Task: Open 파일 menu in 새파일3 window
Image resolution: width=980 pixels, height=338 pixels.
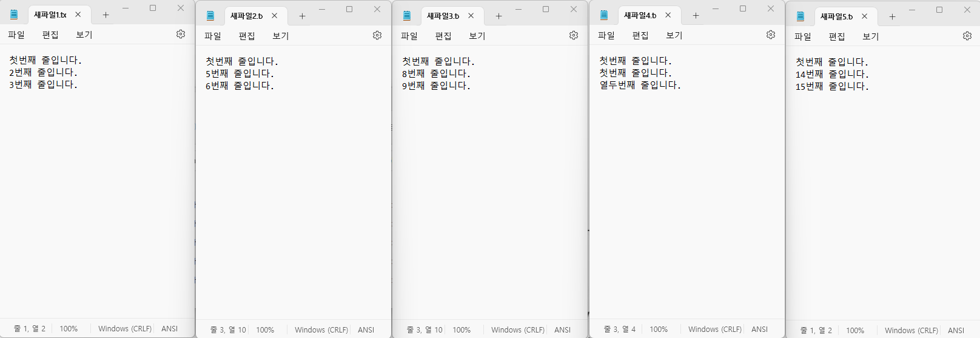Action: coord(409,36)
